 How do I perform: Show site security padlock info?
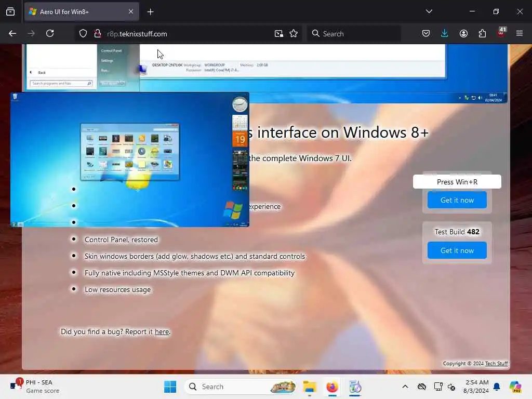click(x=98, y=34)
